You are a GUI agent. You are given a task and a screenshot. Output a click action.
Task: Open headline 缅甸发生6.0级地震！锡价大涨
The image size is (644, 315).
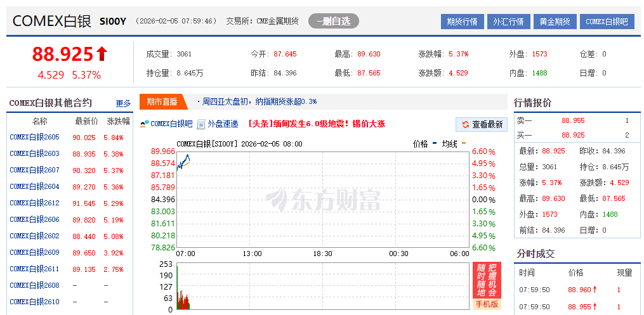coord(317,124)
